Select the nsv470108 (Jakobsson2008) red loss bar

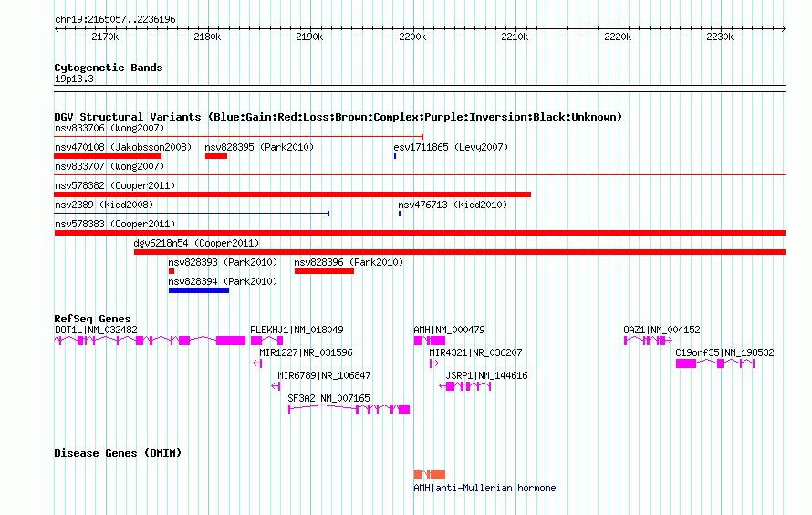[108, 156]
